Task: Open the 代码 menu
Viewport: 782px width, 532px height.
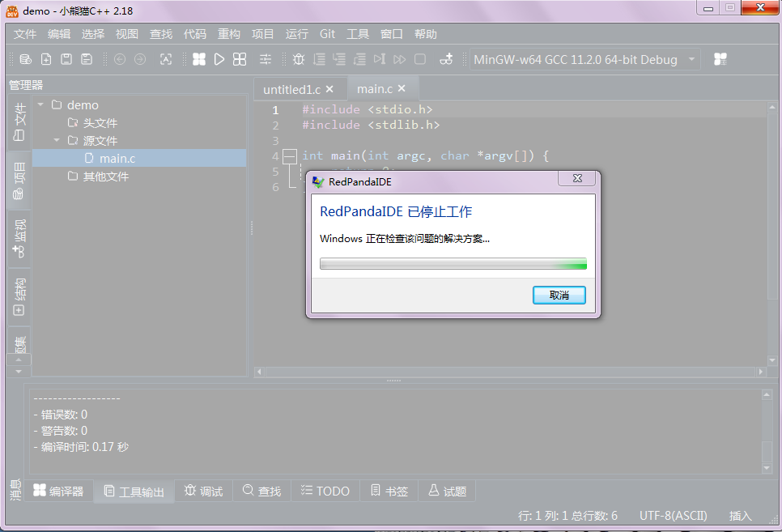Action: coord(194,34)
